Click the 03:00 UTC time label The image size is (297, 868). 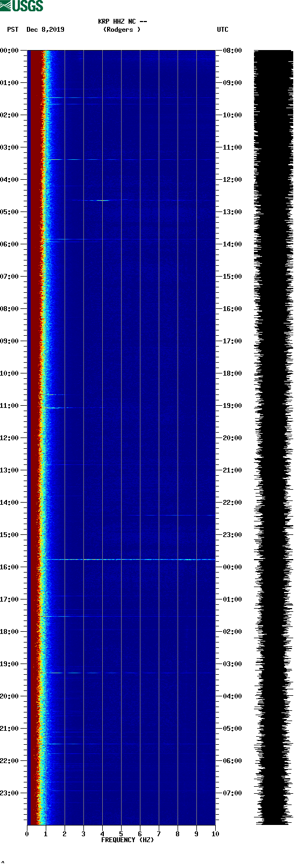pyautogui.click(x=232, y=664)
